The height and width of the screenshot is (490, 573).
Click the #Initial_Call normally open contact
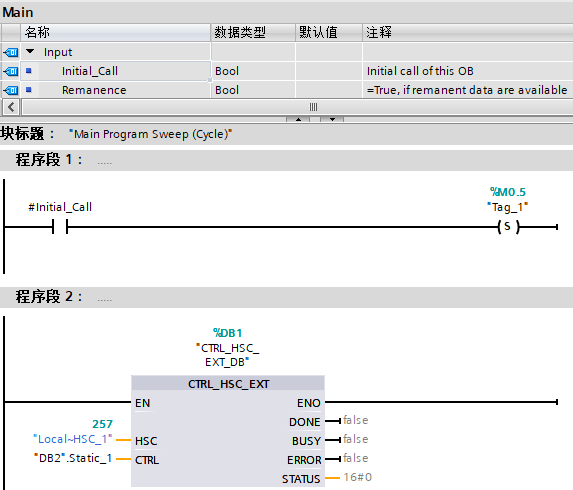pos(60,227)
